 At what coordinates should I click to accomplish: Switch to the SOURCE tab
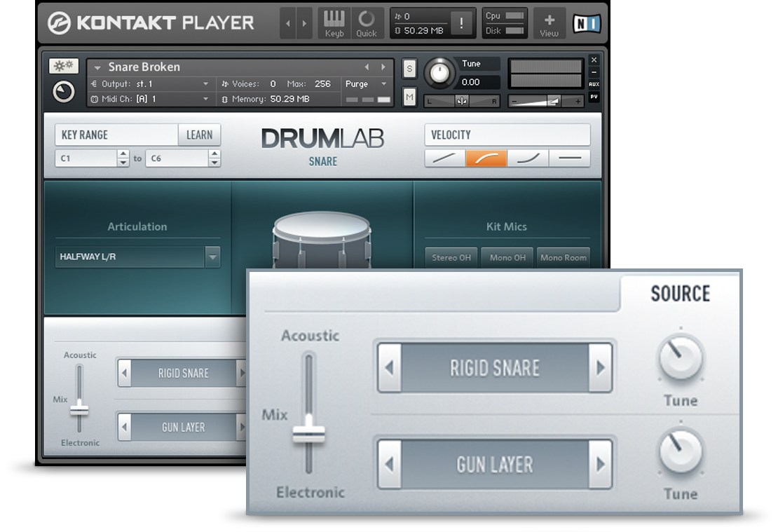681,294
